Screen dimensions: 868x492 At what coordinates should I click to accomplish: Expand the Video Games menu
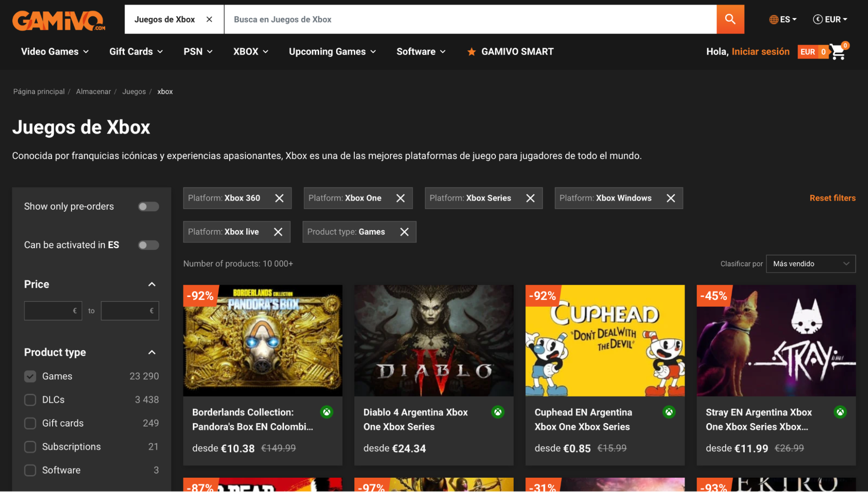[x=55, y=52]
